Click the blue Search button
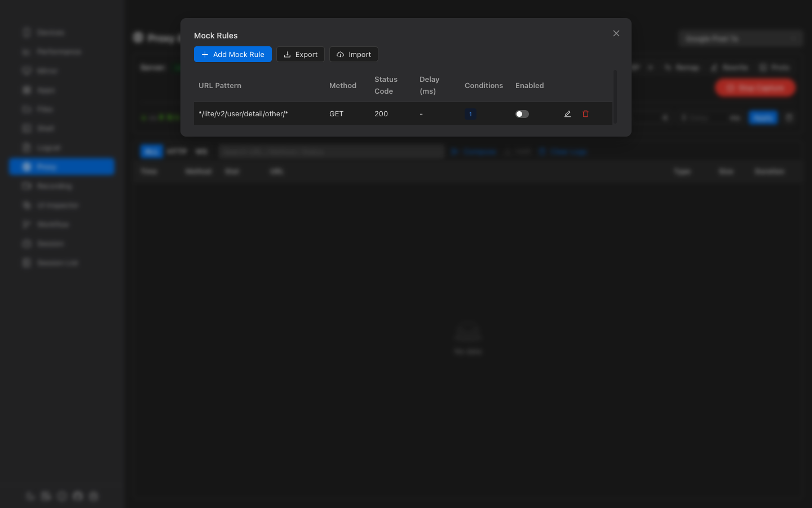 762,117
